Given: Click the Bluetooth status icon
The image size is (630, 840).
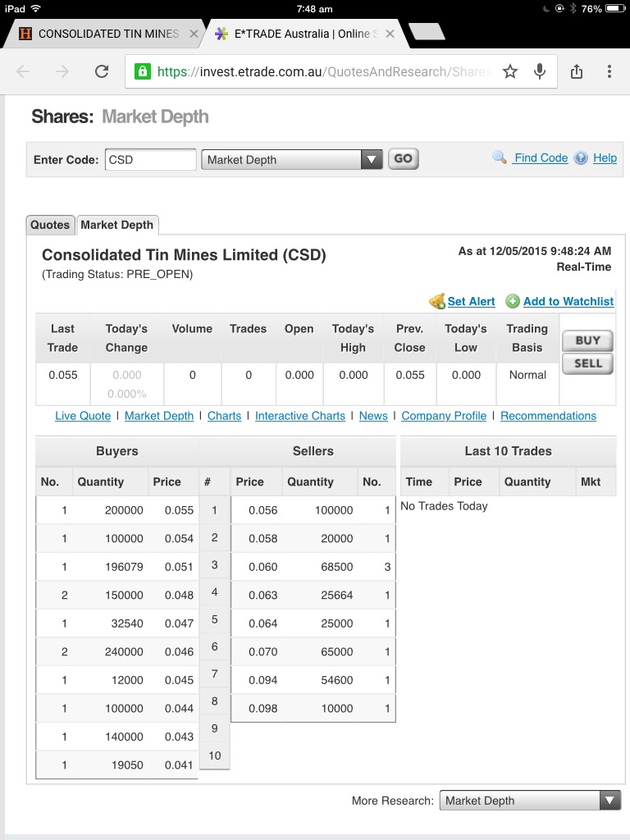Looking at the screenshot, I should point(573,8).
